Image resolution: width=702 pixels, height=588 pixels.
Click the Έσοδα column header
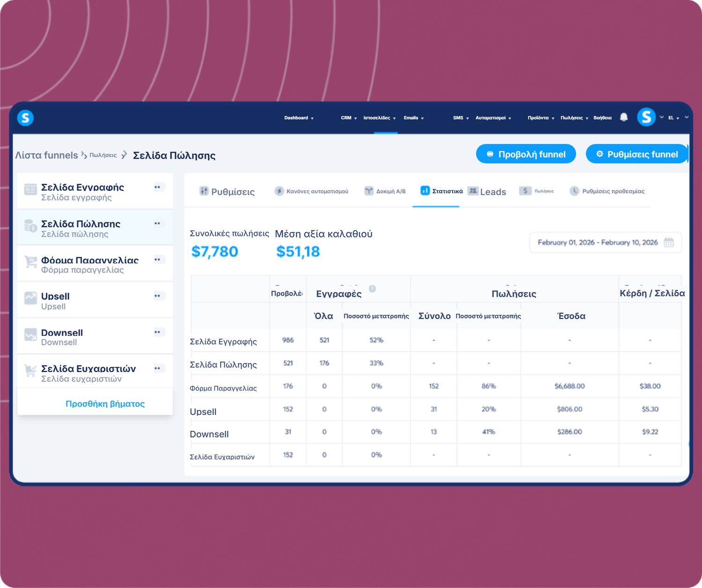tap(571, 316)
